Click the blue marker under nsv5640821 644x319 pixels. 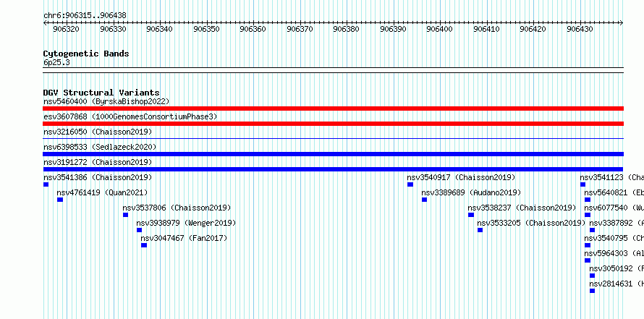click(588, 200)
